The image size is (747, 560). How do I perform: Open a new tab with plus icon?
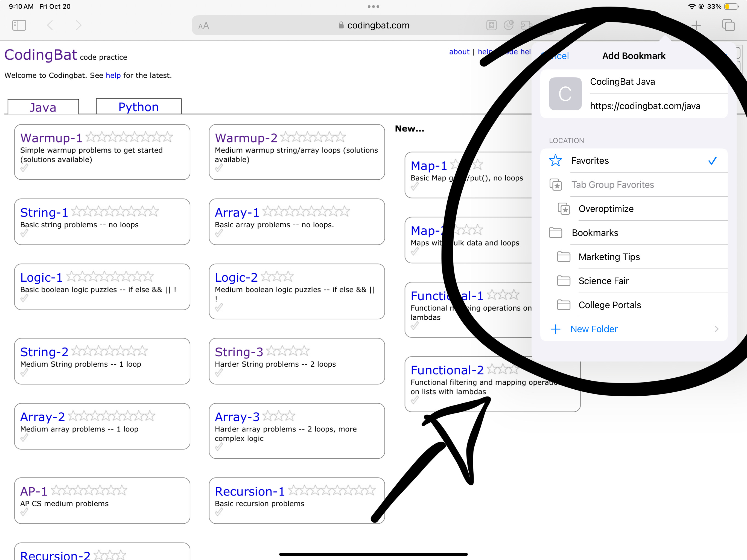point(696,25)
